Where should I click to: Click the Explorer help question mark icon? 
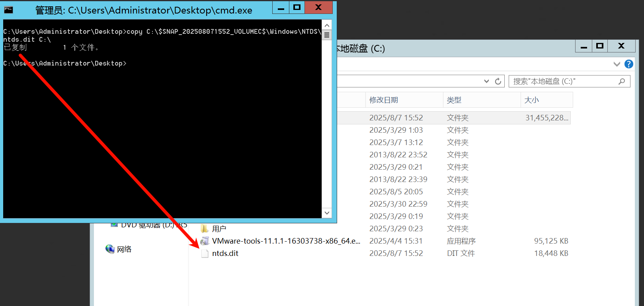click(629, 64)
